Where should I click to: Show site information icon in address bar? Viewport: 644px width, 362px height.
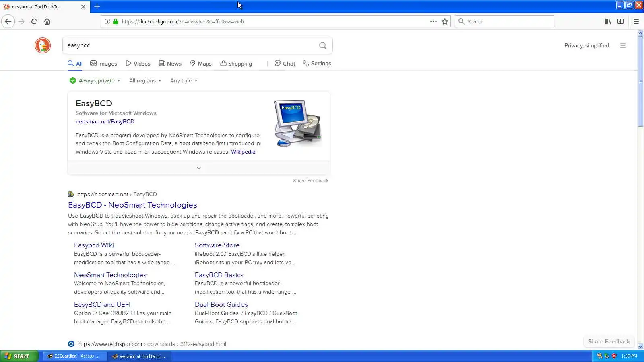click(x=107, y=21)
